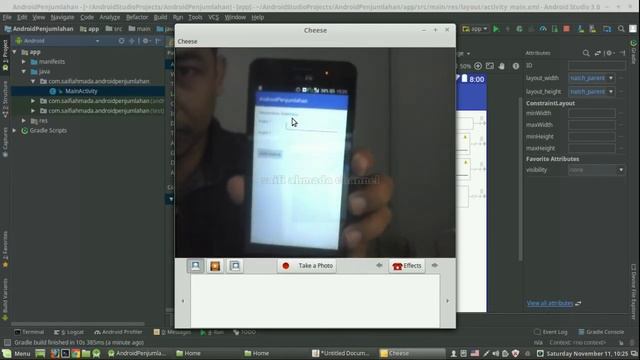Image resolution: width=640 pixels, height=360 pixels.
Task: Open the Linux Mint Menu button
Action: coord(16,353)
